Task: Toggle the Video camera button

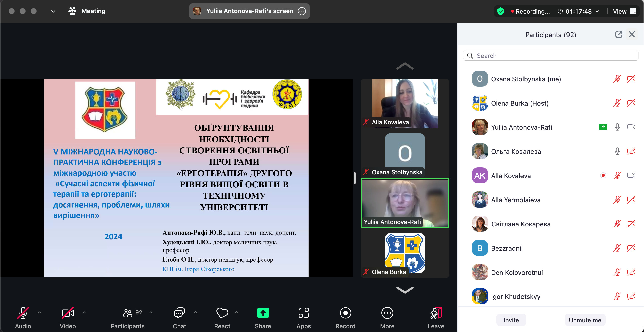Action: (68, 313)
